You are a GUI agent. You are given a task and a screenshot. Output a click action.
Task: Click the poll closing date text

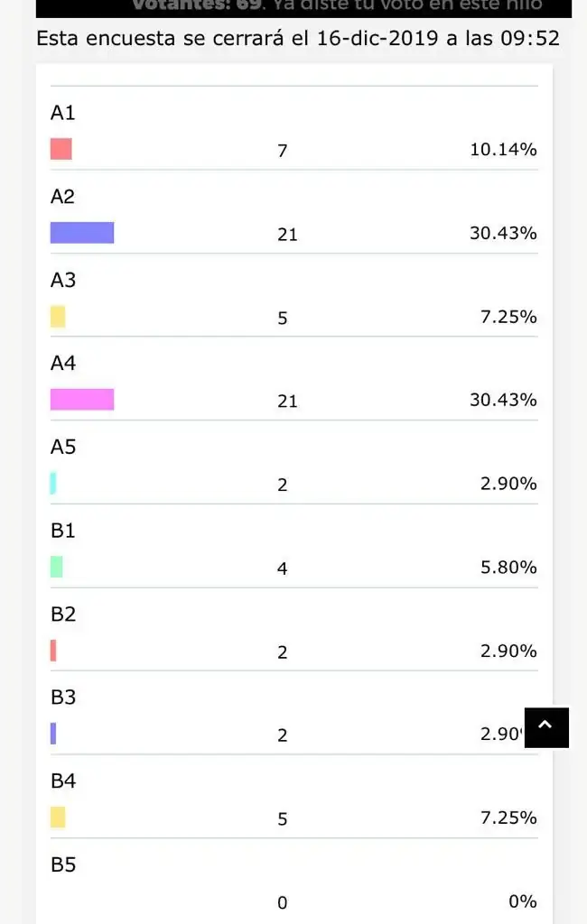tap(297, 38)
